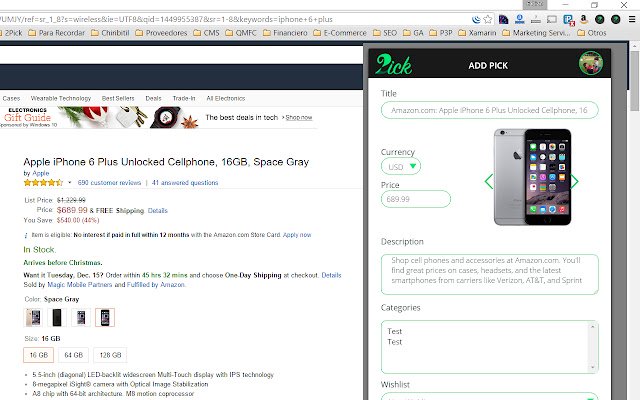Click the cast screen extension icon
The height and width of the screenshot is (400, 640).
[552, 19]
